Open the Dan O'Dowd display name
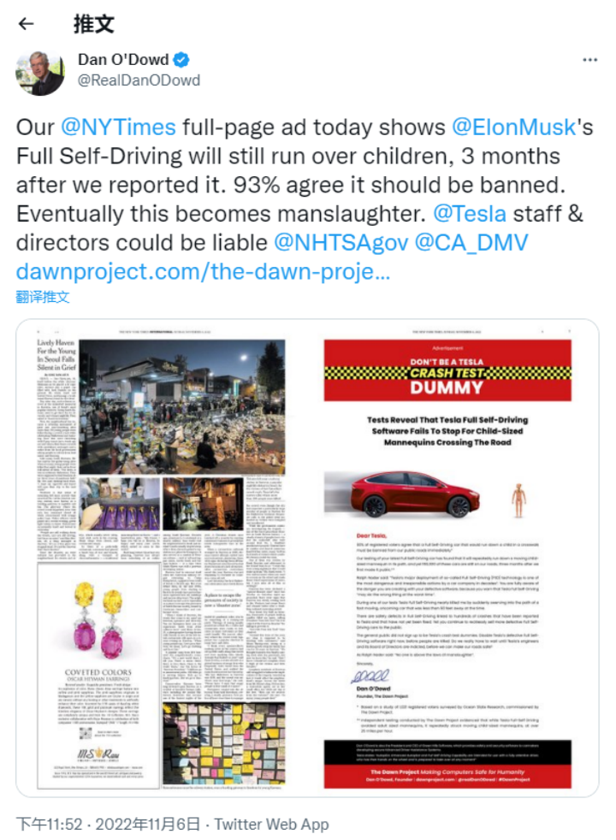This screenshot has height=840, width=616. [123, 60]
